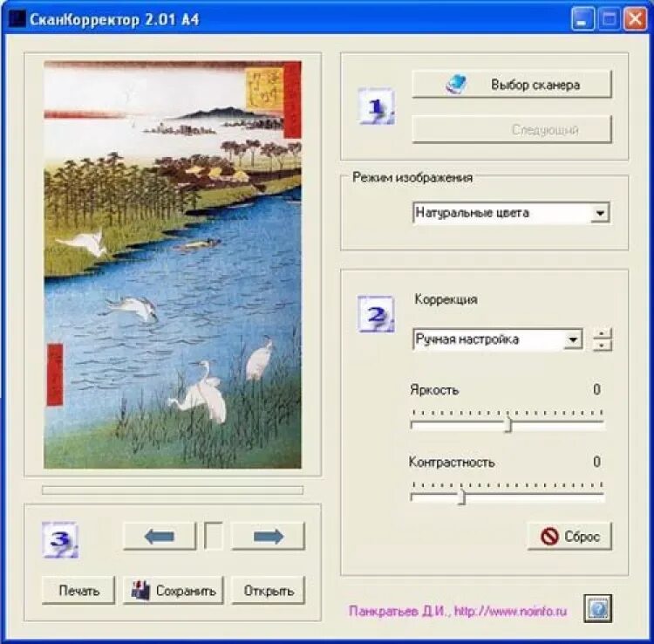Minimize the СканКорректор window
Image resolution: width=654 pixels, height=644 pixels.
pyautogui.click(x=582, y=19)
